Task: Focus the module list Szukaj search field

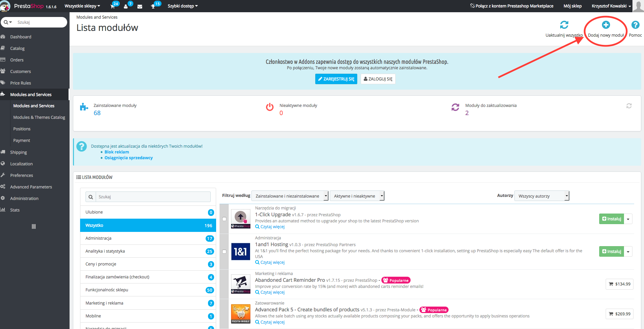Action: pyautogui.click(x=153, y=197)
